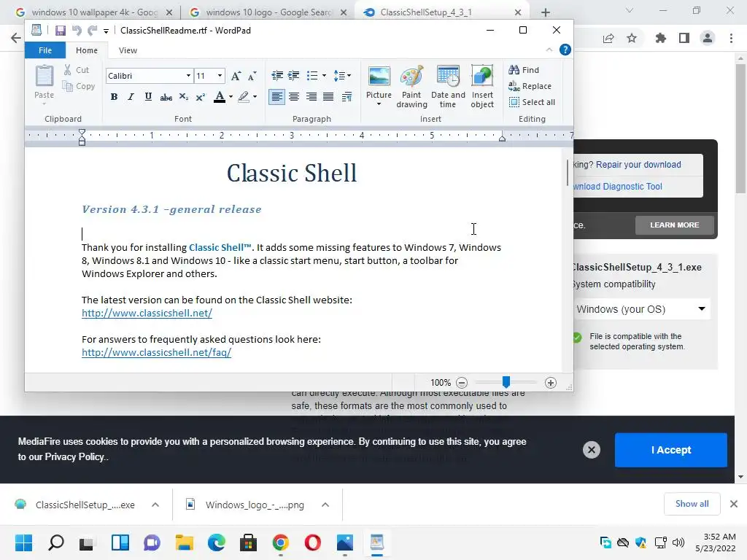Open the Windows Start button on taskbar

pyautogui.click(x=24, y=542)
